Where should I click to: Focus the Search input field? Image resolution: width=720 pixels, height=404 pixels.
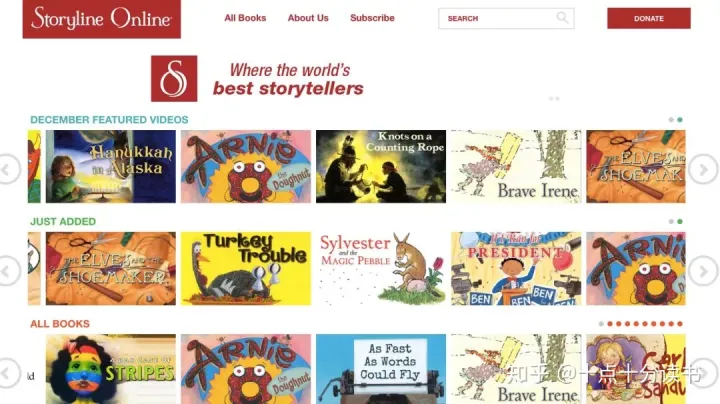[x=506, y=18]
